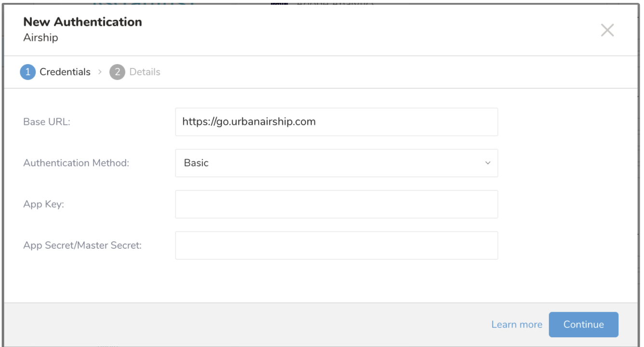
Task: Click the Authentication Method label
Action: (x=76, y=163)
